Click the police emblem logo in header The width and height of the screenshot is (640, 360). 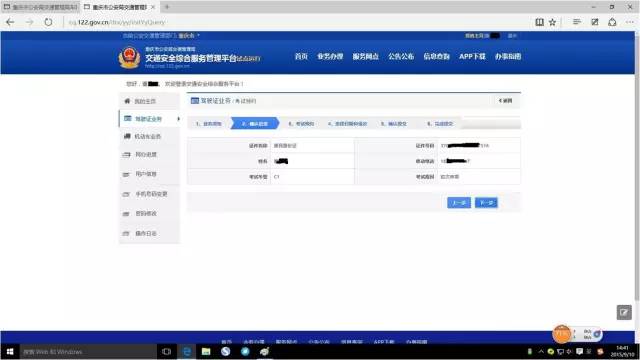[129, 58]
